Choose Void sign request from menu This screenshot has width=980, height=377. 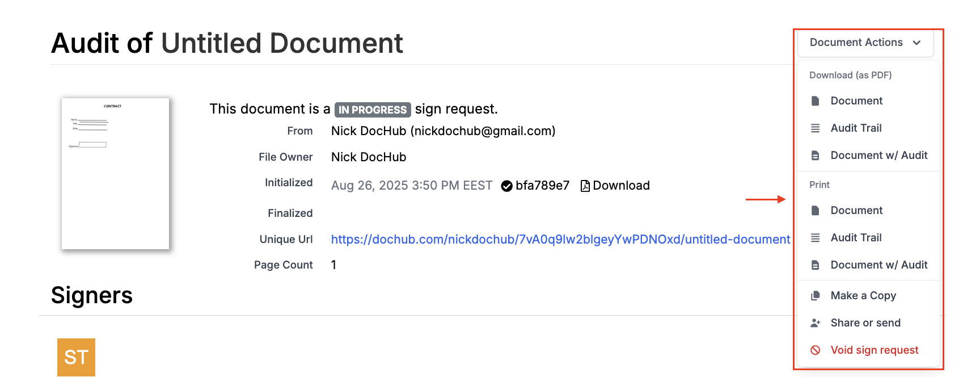(x=874, y=350)
